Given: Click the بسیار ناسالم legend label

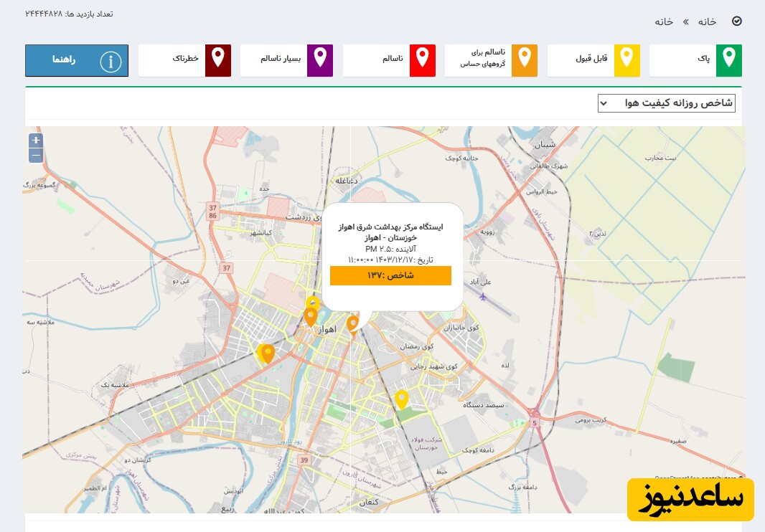Looking at the screenshot, I should pos(281,59).
